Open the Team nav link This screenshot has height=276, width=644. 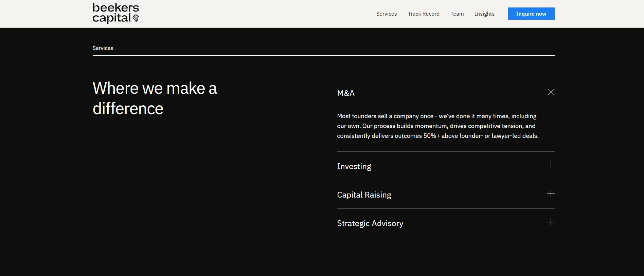[457, 14]
